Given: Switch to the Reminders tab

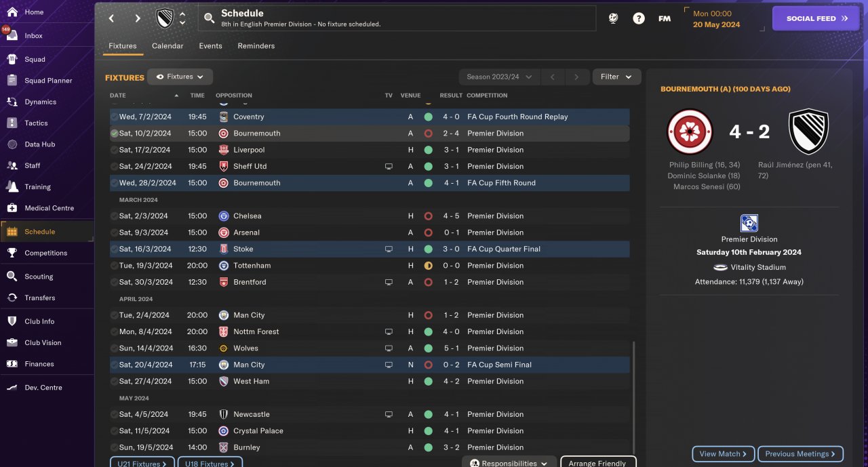Looking at the screenshot, I should pos(256,46).
